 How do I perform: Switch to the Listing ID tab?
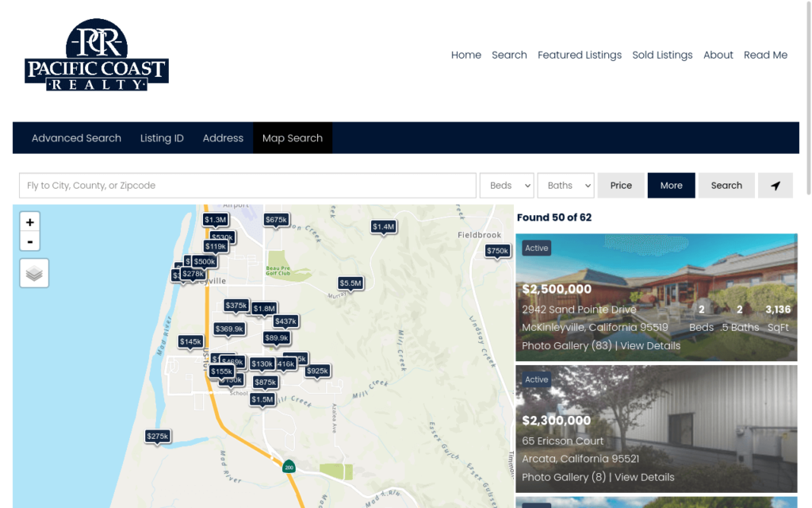tap(162, 138)
